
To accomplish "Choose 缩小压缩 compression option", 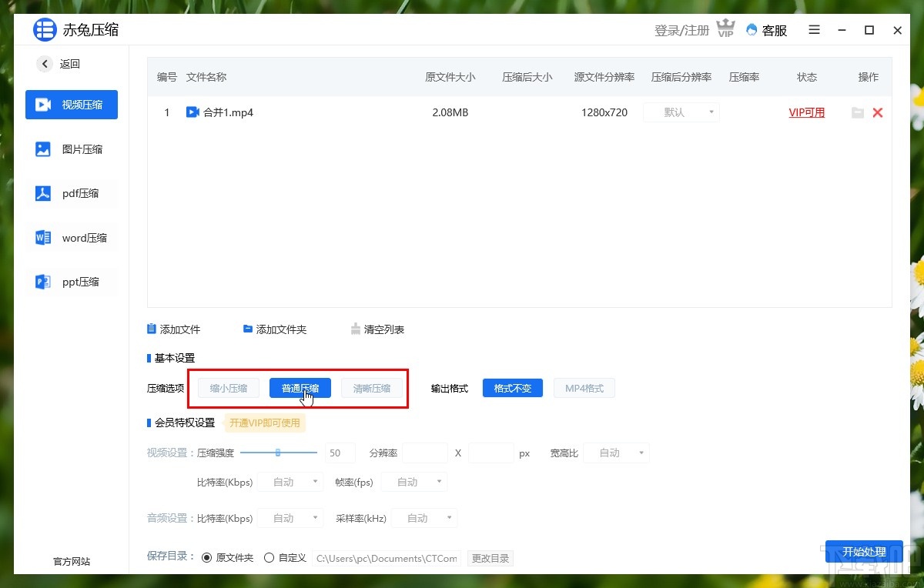I will coord(229,388).
